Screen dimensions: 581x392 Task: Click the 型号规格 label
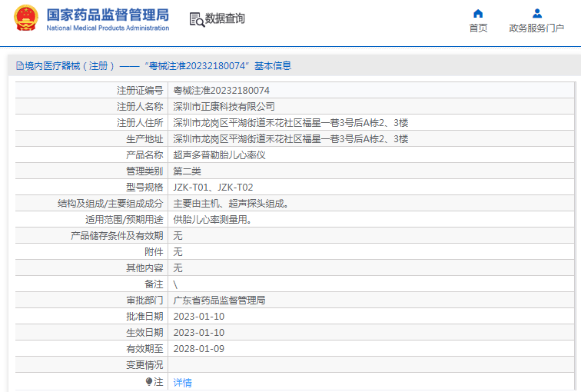[144, 188]
